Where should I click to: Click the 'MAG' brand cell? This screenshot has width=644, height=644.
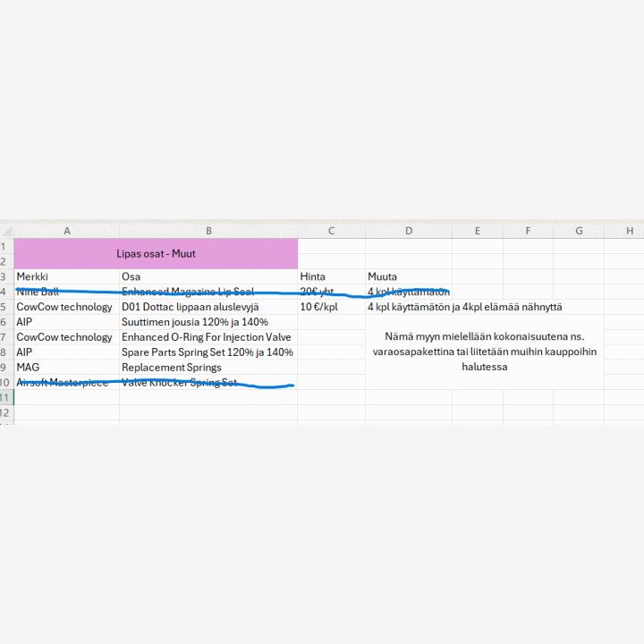coord(66,368)
